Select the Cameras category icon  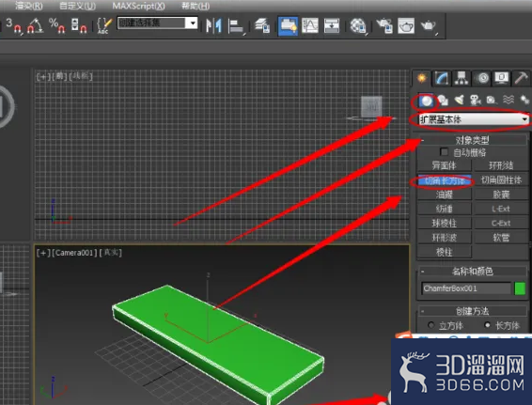pyautogui.click(x=476, y=100)
